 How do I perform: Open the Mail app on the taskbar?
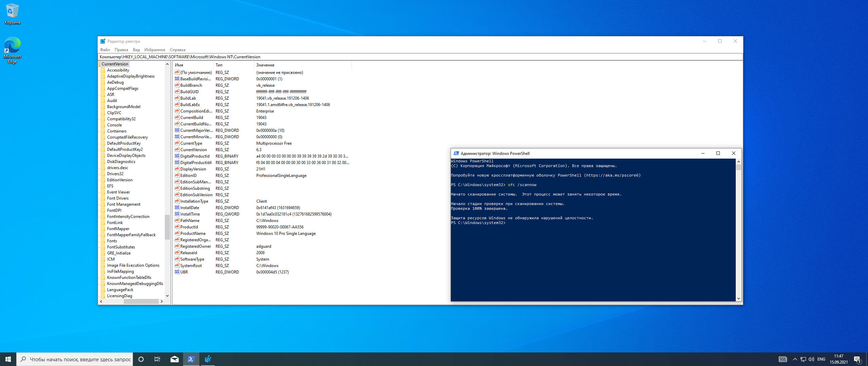[175, 359]
